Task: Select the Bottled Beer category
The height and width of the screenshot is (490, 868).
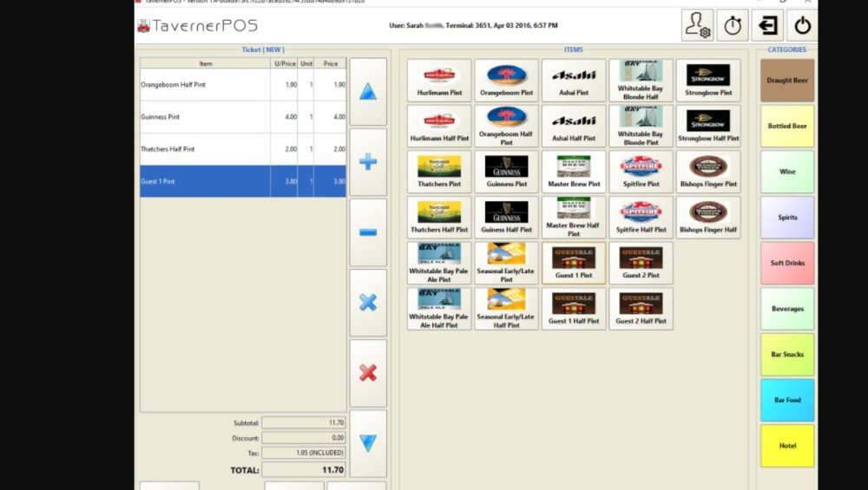Action: coord(787,127)
